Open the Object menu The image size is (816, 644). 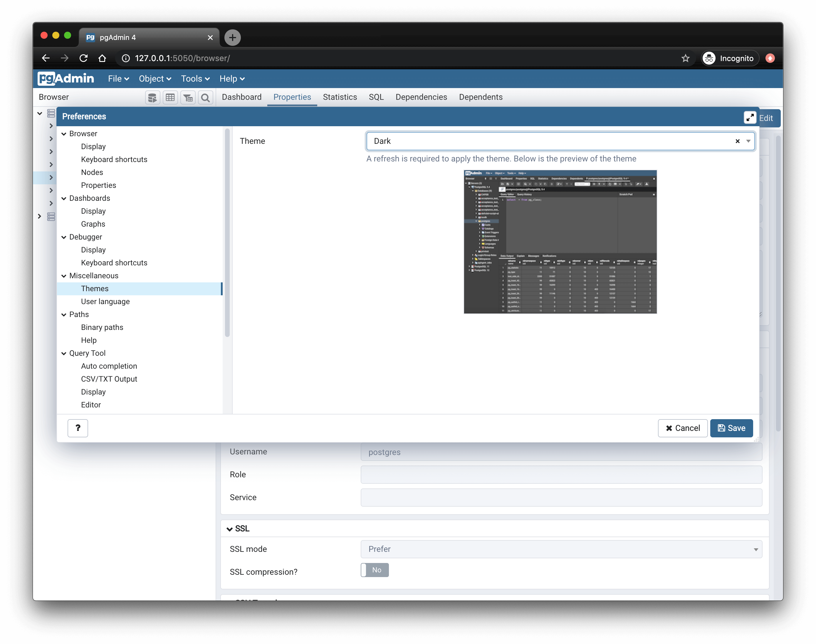[x=155, y=78]
